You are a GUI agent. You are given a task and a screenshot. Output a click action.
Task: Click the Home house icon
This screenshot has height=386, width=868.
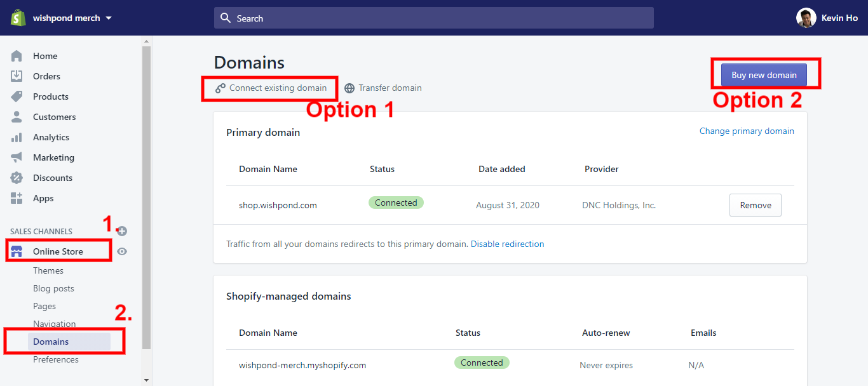[17, 56]
